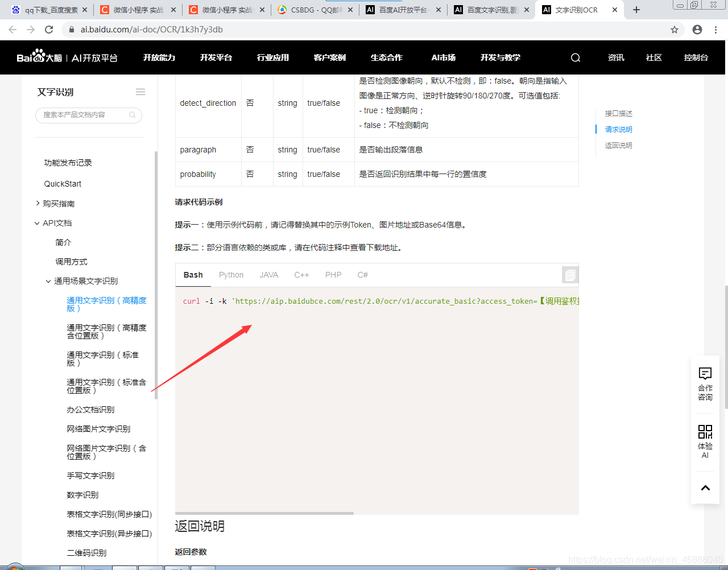Open 表格文字识别(同步接口) item
The width and height of the screenshot is (728, 570).
pos(109,514)
